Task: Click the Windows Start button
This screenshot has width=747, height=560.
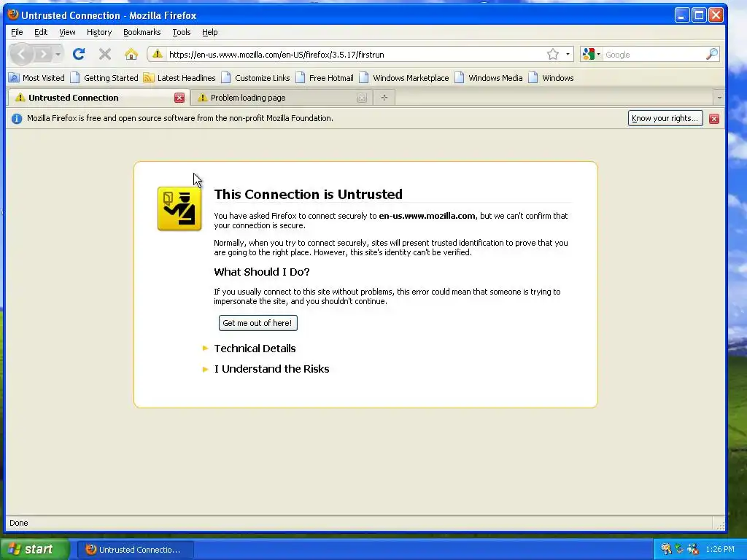Action: click(34, 549)
